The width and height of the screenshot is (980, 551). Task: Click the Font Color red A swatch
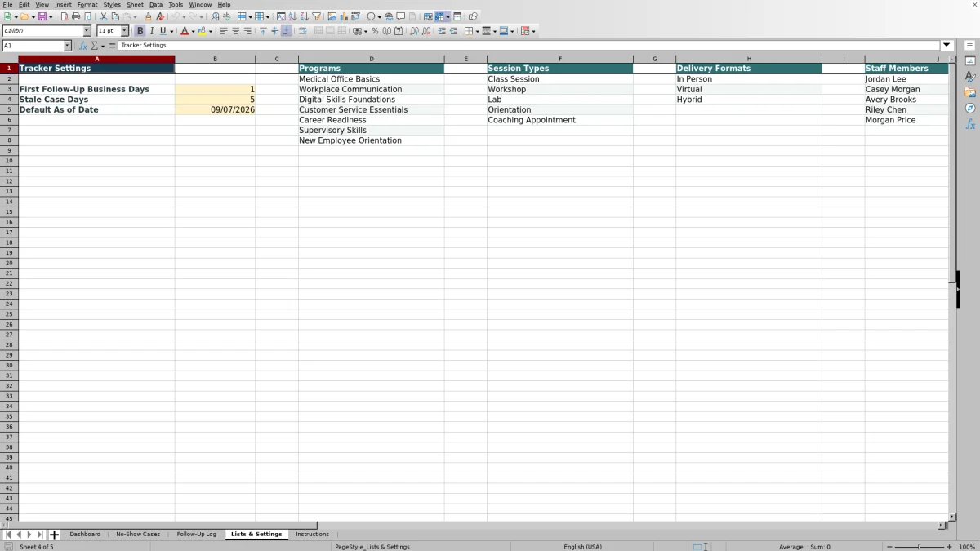(184, 31)
